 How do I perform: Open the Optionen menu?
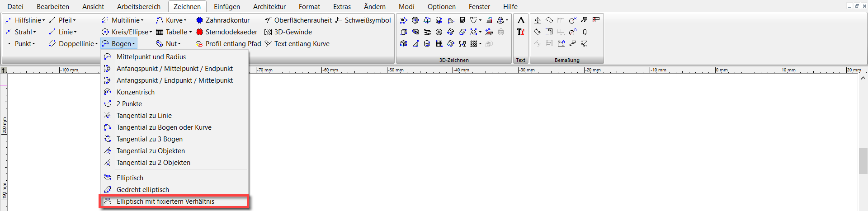[x=442, y=7]
